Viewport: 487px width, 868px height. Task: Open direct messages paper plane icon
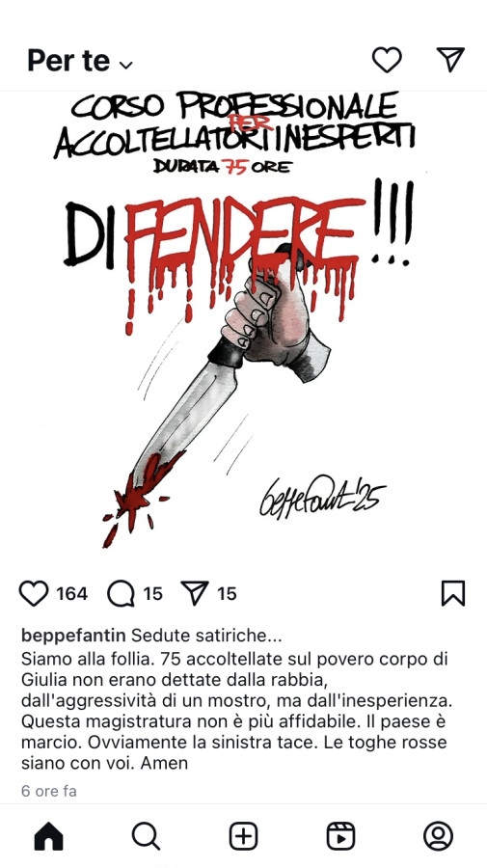point(450,59)
